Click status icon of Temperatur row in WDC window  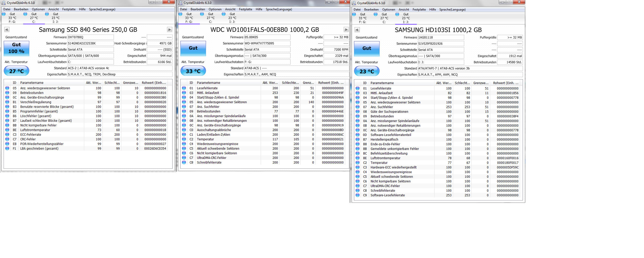(184, 139)
